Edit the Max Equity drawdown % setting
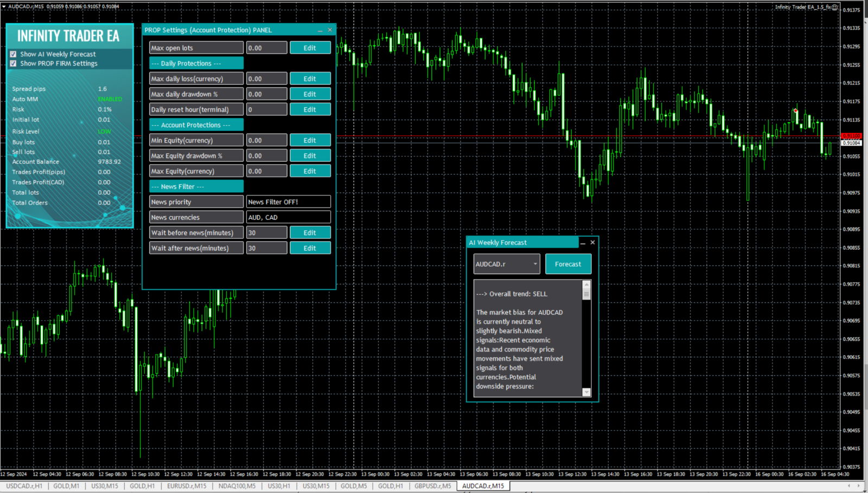This screenshot has height=493, width=868. pyautogui.click(x=310, y=156)
